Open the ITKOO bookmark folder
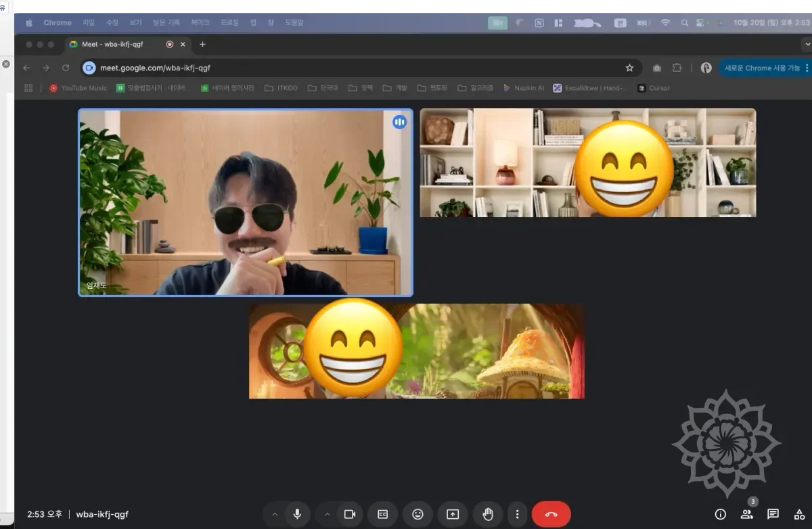 [x=281, y=88]
